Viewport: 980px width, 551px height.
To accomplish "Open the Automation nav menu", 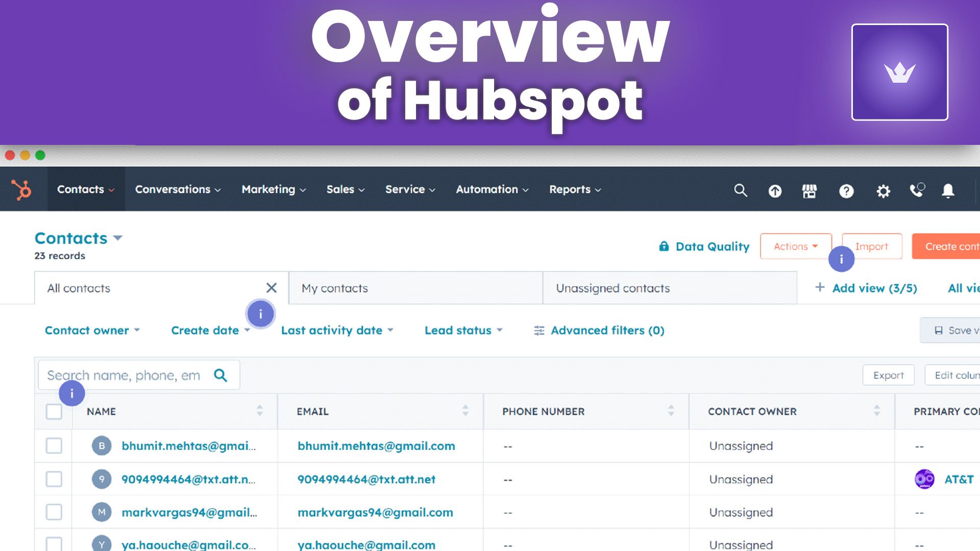I will pyautogui.click(x=492, y=189).
